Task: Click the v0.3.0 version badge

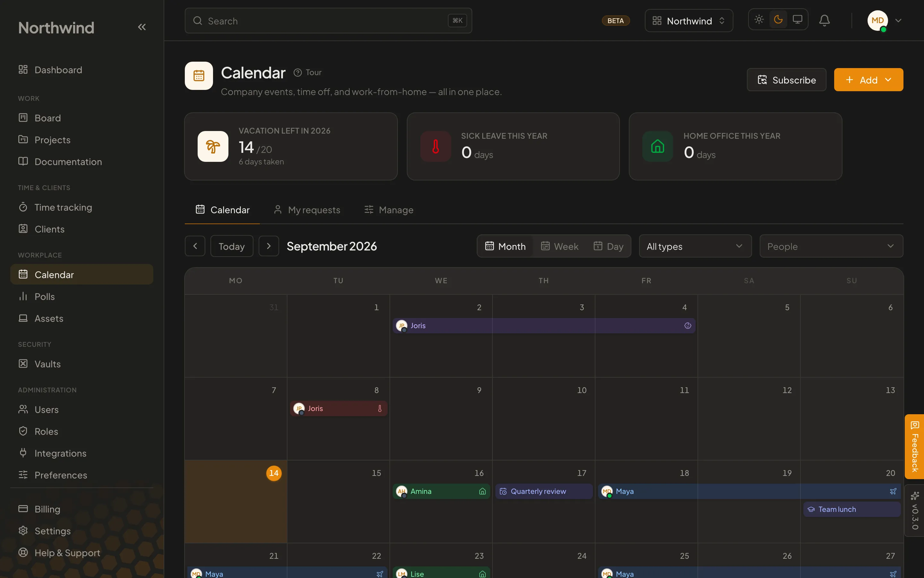Action: coord(914,511)
